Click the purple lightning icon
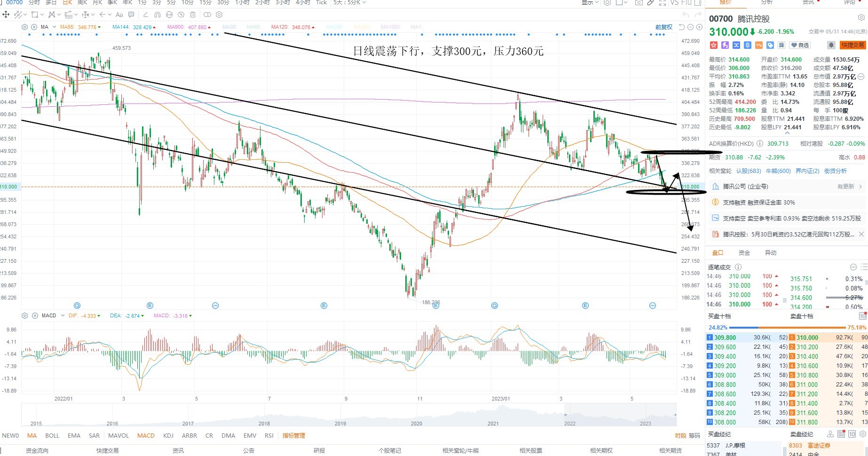 [725, 45]
